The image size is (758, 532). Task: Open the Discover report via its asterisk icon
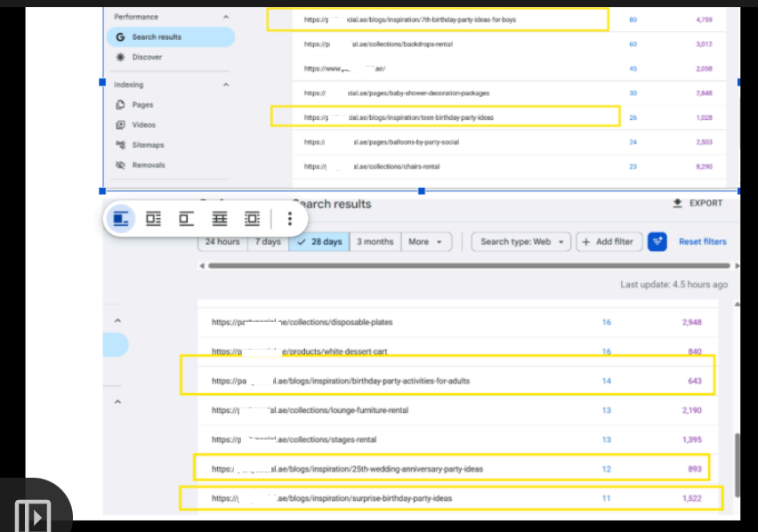pyautogui.click(x=120, y=57)
